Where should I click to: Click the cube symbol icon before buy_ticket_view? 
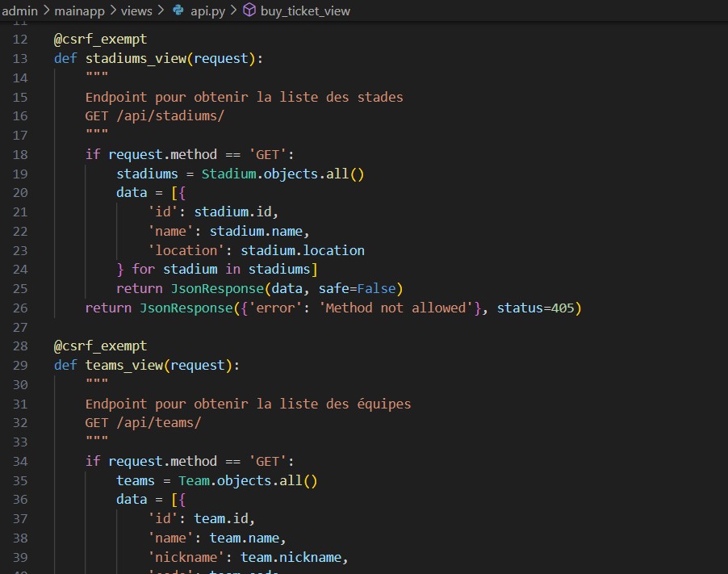(x=249, y=10)
